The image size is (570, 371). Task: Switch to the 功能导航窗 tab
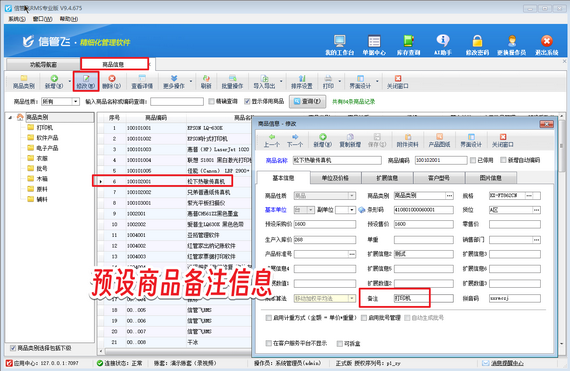click(x=43, y=65)
